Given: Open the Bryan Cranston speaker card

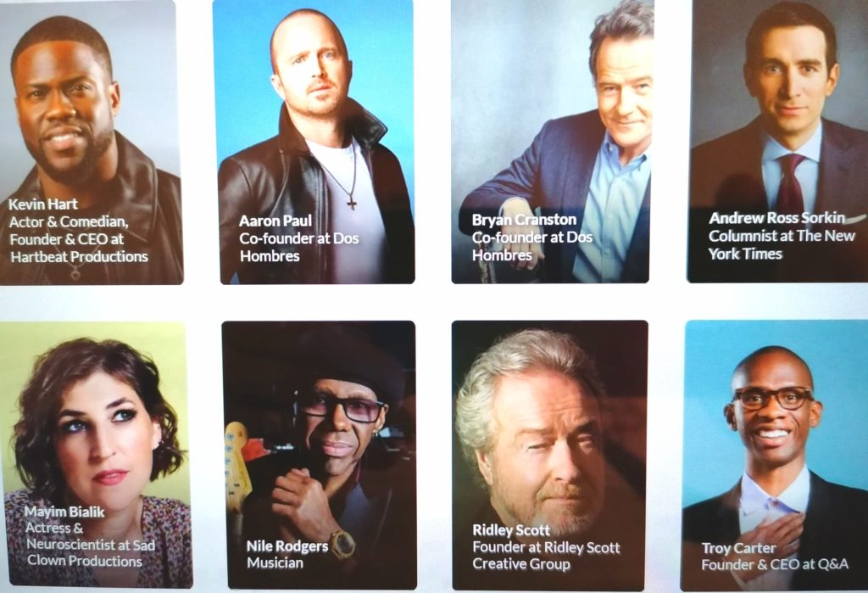Looking at the screenshot, I should pyautogui.click(x=551, y=142).
